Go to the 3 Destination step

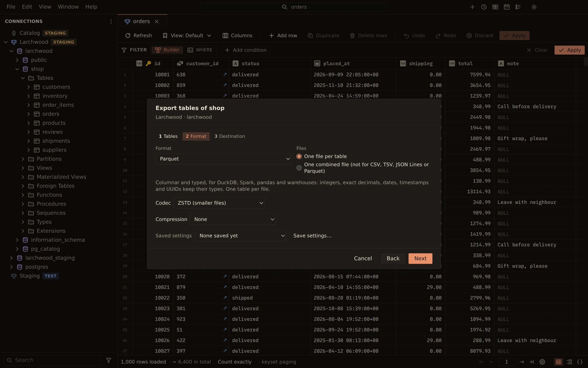[x=230, y=136]
